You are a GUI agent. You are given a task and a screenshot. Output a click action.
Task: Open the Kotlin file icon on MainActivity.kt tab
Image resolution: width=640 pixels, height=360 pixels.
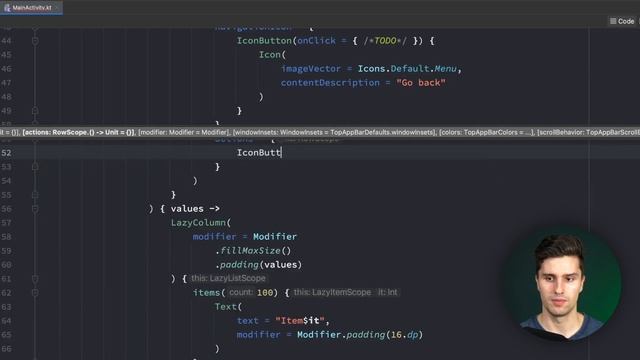coord(7,8)
